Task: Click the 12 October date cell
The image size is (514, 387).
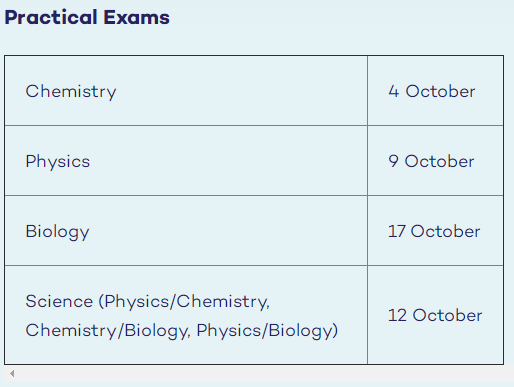Action: 435,315
